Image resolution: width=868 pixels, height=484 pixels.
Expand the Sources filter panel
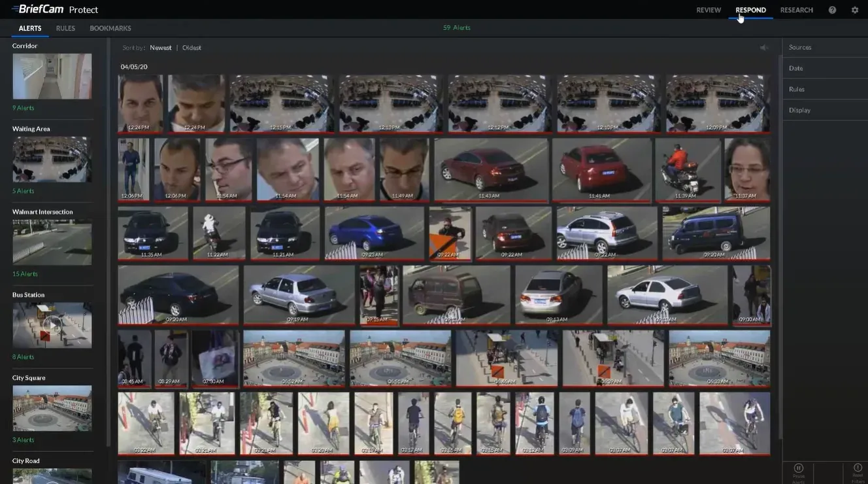[x=825, y=47]
